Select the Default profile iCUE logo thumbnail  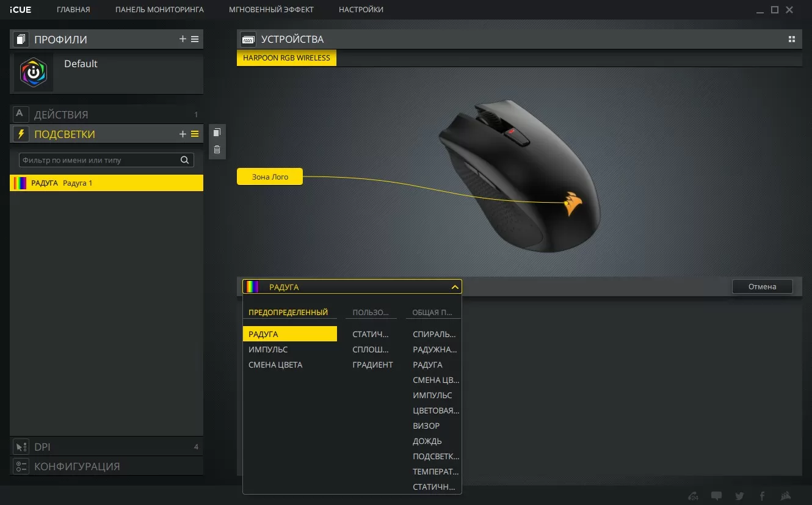(x=34, y=73)
